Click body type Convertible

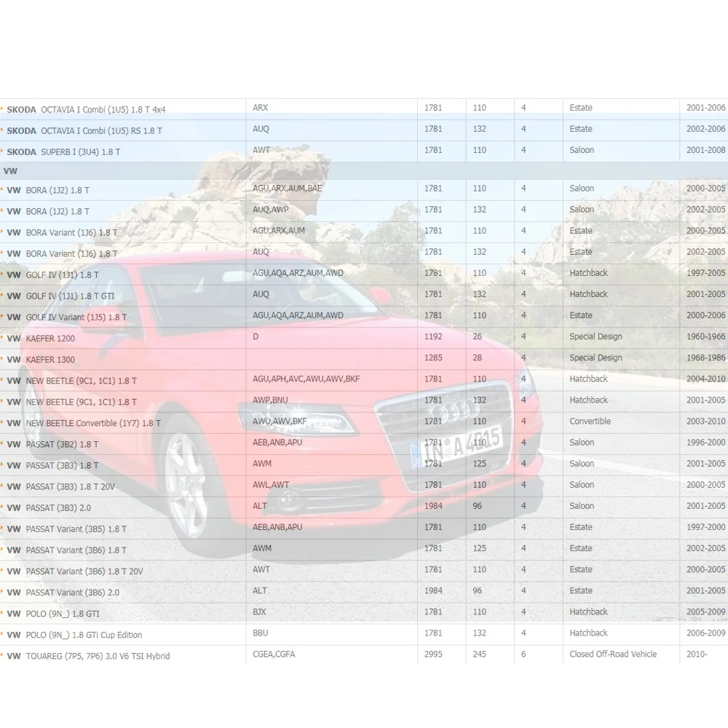[590, 422]
